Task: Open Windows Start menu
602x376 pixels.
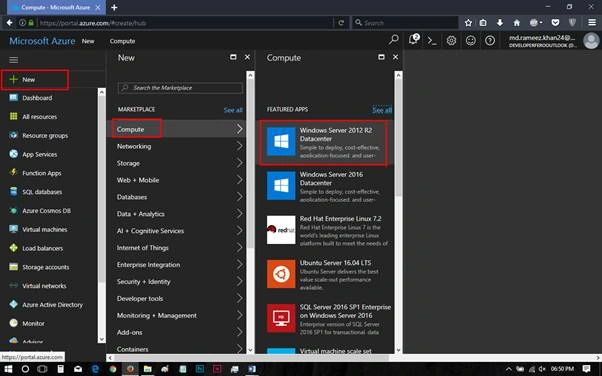Action: (x=8, y=369)
